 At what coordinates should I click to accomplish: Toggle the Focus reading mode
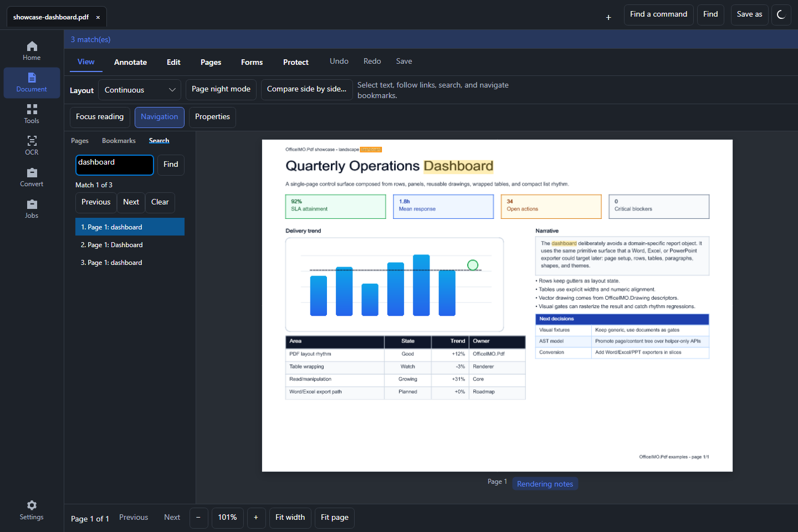[100, 117]
